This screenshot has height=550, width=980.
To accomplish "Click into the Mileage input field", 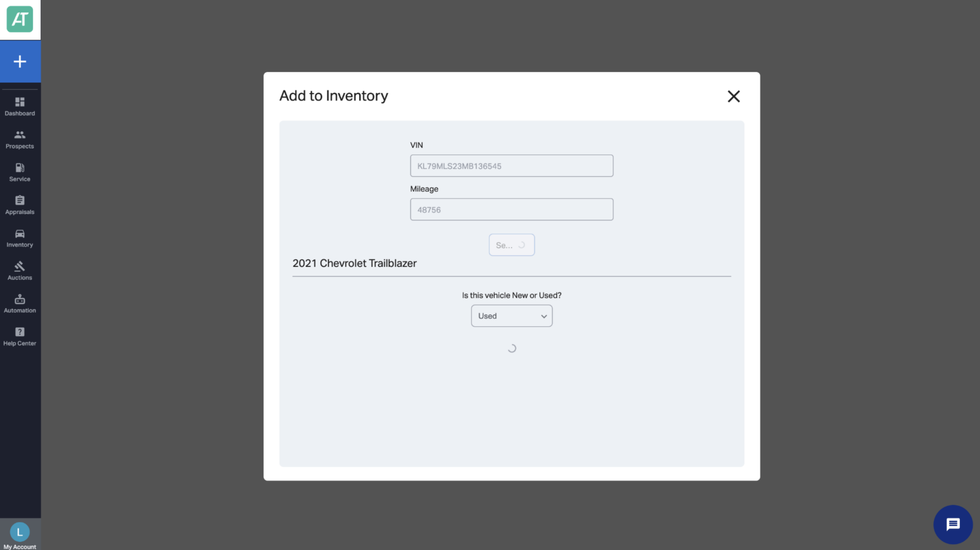I will [511, 209].
